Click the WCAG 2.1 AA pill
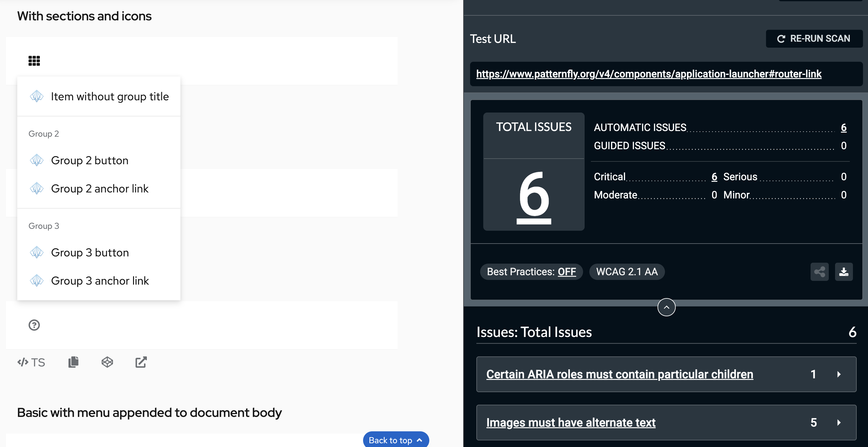Screen dimensions: 868x447 627,272
